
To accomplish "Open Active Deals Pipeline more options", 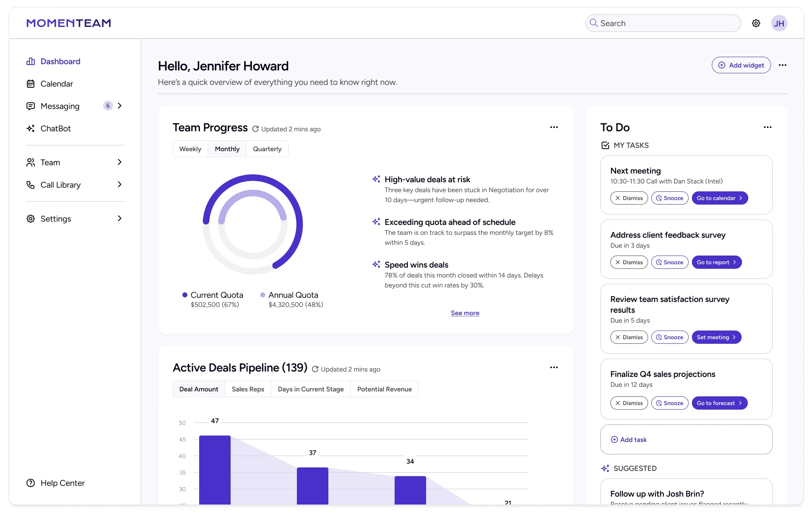I will (x=554, y=367).
